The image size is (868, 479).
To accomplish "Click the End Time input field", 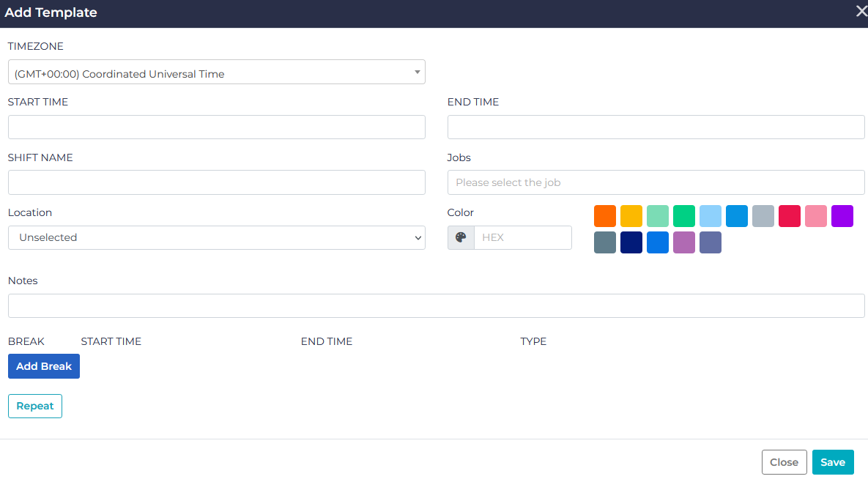I will (x=656, y=127).
